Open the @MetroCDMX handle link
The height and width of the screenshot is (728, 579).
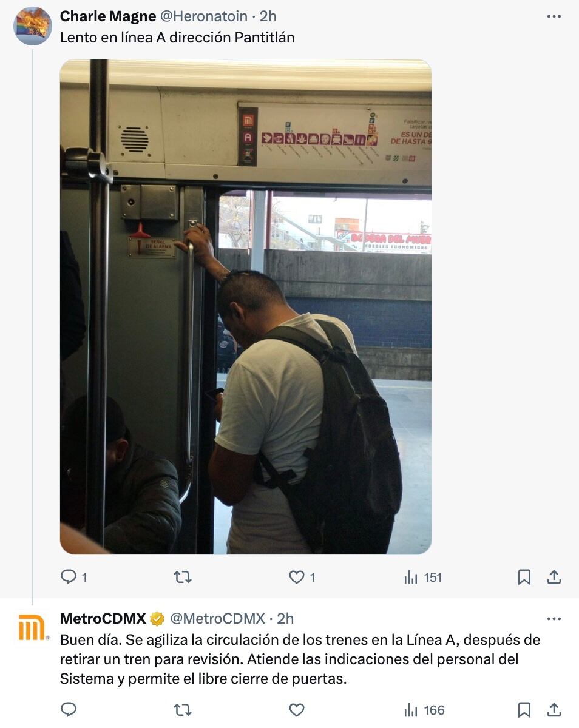click(217, 619)
